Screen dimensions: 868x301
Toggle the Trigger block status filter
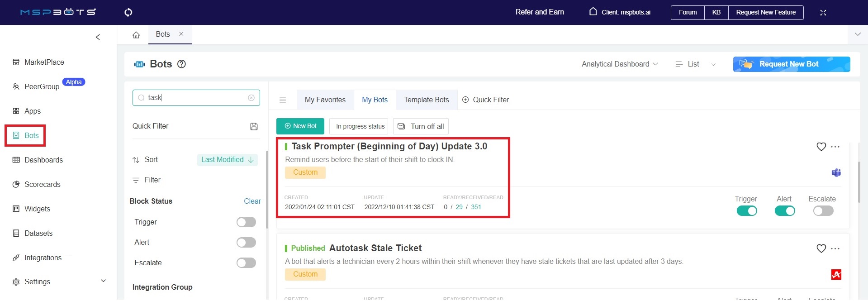pyautogui.click(x=246, y=222)
